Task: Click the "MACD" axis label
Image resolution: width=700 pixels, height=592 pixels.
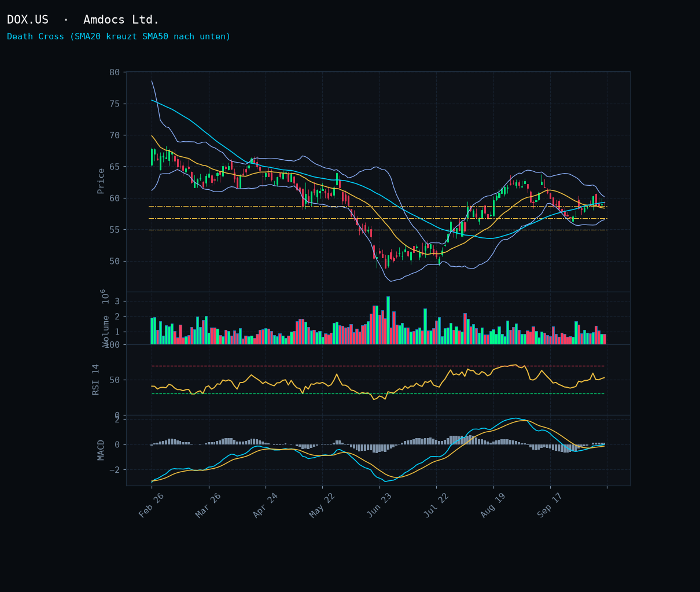Action: point(101,450)
